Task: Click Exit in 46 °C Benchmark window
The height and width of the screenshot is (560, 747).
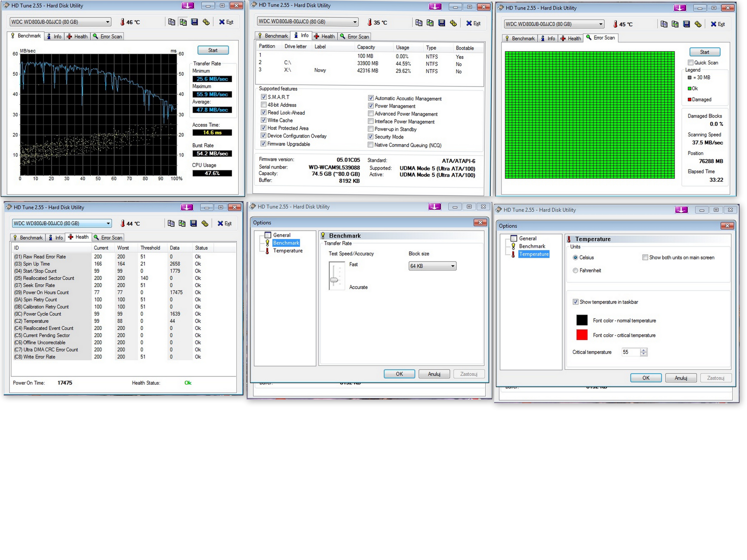Action: click(x=226, y=22)
